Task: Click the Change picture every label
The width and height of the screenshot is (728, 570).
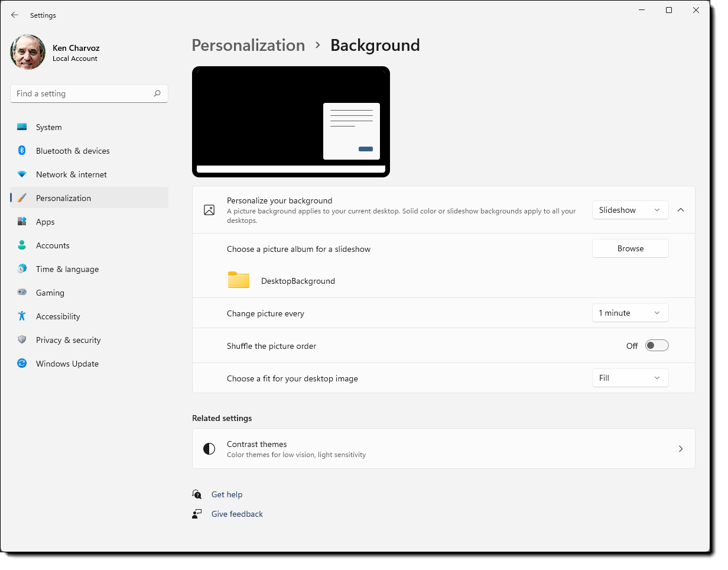Action: point(265,313)
